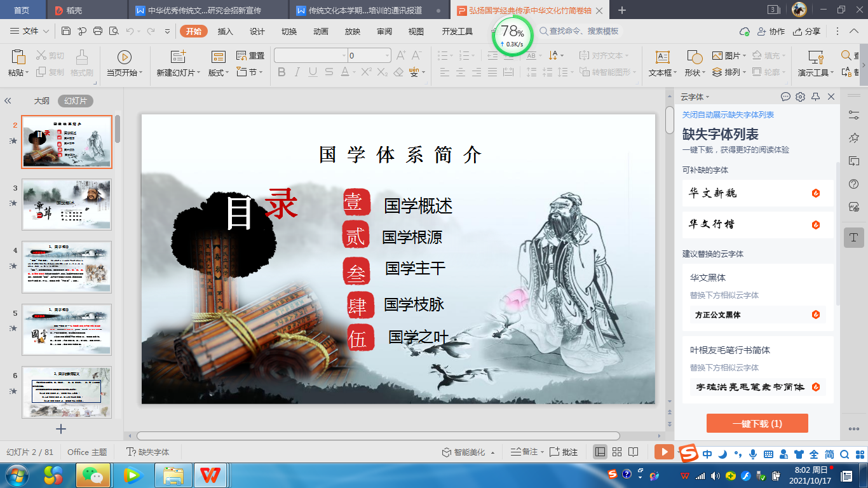Switch to the Outline (大纲) tab
The width and height of the screenshot is (868, 488).
click(41, 100)
